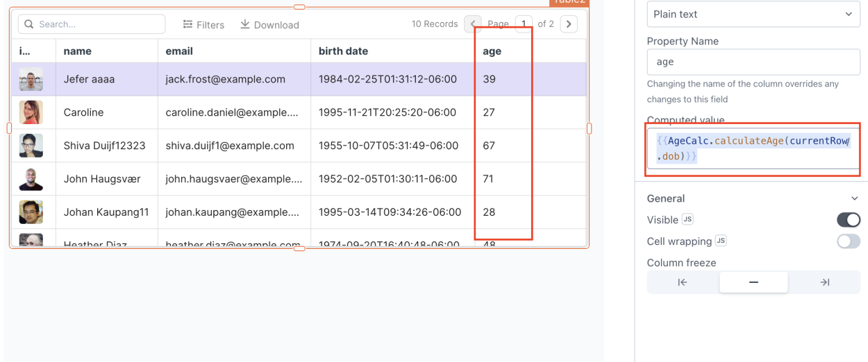Click the search magnifier icon in table
Viewport: 868px width, 362px height.
point(29,24)
